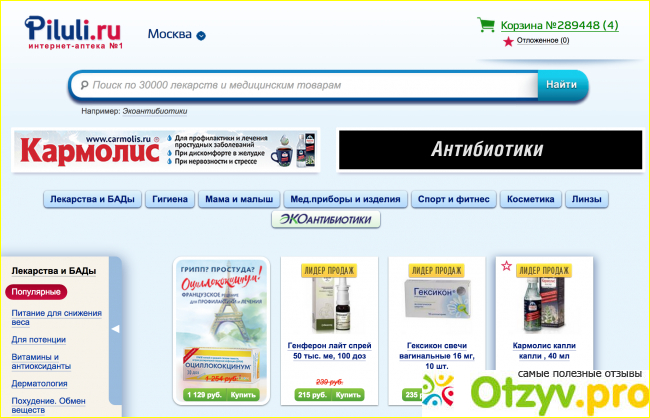This screenshot has height=418, width=650.
Task: Click the magnifier icon in search bar
Action: [84, 86]
